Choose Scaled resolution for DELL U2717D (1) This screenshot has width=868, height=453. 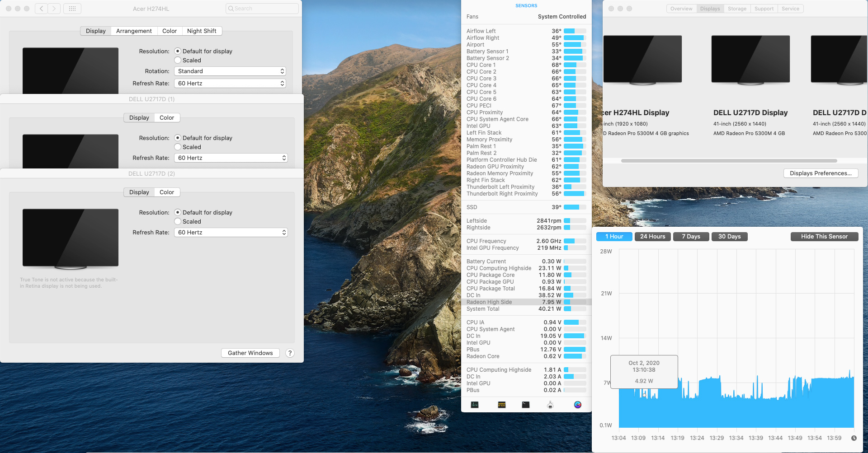pyautogui.click(x=178, y=147)
